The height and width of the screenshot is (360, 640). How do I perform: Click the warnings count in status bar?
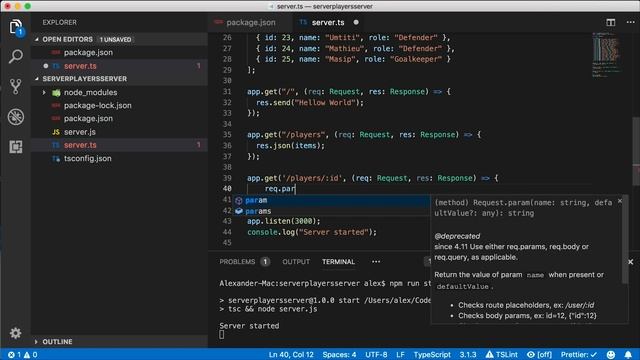[x=30, y=355]
